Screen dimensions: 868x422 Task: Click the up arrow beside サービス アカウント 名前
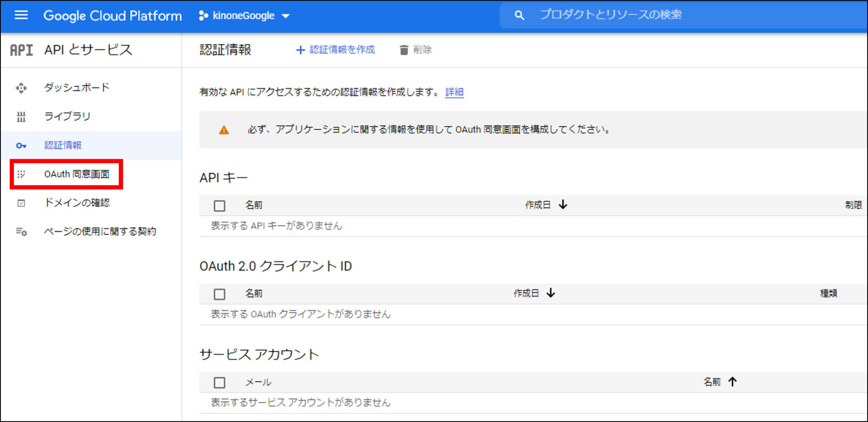733,382
